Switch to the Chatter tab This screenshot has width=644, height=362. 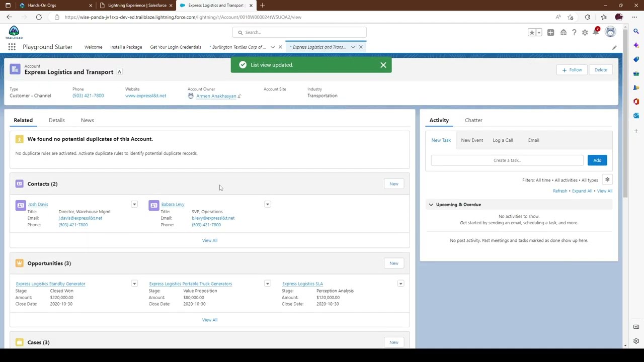click(x=473, y=120)
